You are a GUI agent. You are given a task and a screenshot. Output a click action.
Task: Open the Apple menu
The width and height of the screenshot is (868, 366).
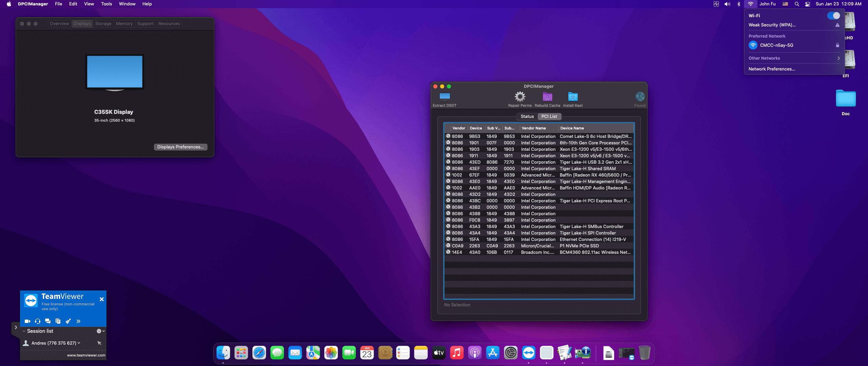(x=9, y=4)
